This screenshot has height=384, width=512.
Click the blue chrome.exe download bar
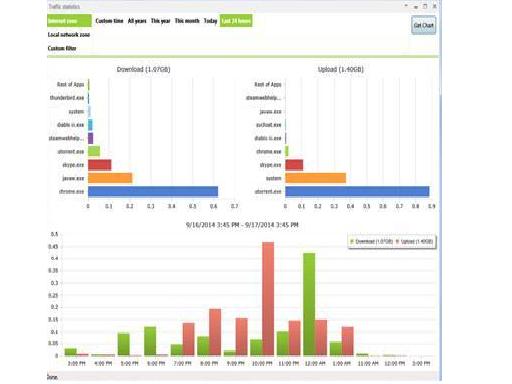[x=153, y=192]
